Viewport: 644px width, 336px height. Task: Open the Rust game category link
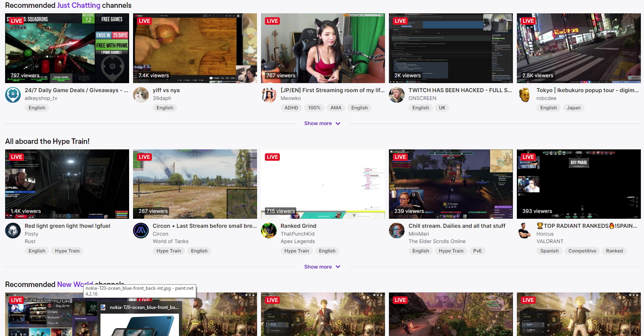point(30,242)
